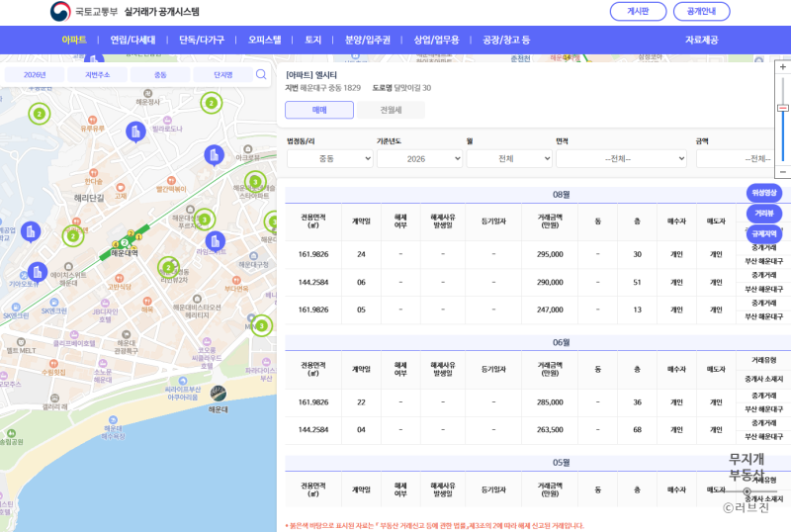Open the 2026년 map filter
Image resolution: width=791 pixels, height=532 pixels.
point(35,75)
